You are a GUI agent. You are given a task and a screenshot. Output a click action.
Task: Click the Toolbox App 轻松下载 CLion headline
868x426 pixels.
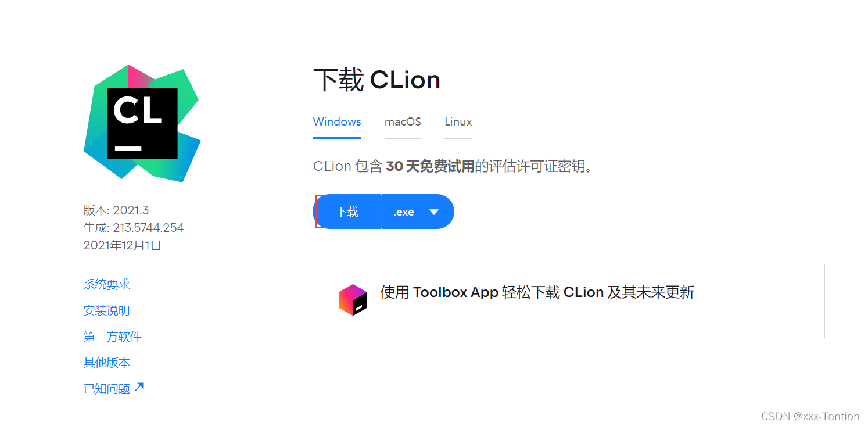point(537,292)
